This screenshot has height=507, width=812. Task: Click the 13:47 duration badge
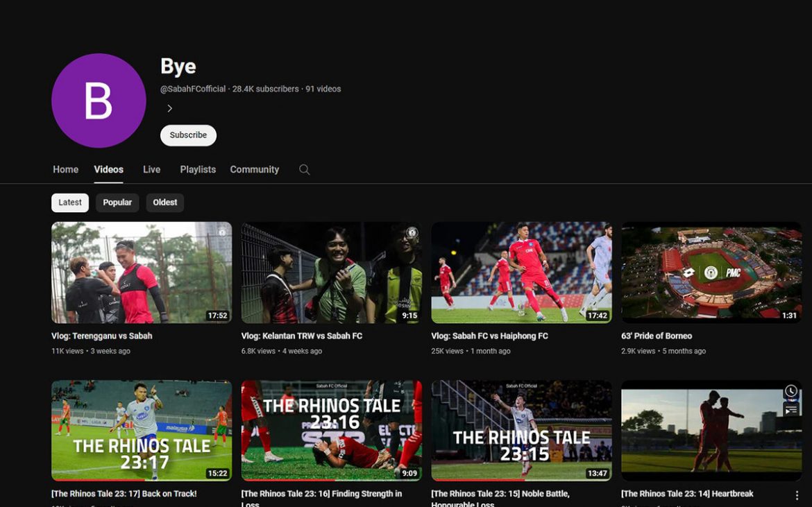598,474
